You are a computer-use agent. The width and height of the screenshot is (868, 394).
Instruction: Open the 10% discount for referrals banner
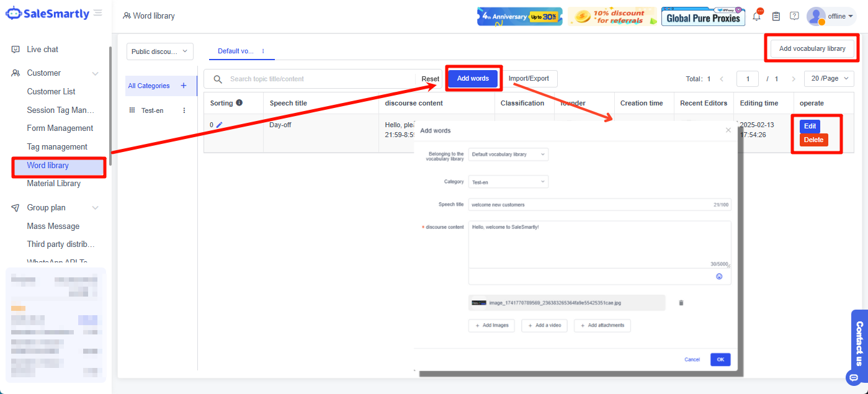612,16
